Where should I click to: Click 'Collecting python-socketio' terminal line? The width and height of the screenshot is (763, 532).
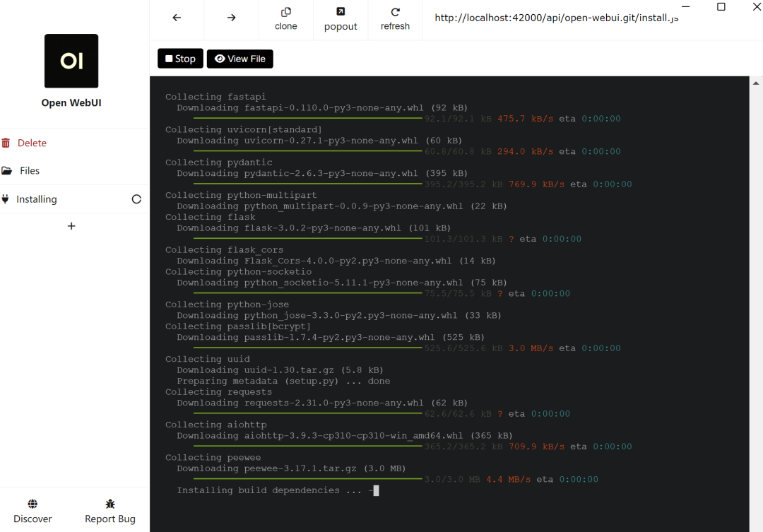(239, 271)
